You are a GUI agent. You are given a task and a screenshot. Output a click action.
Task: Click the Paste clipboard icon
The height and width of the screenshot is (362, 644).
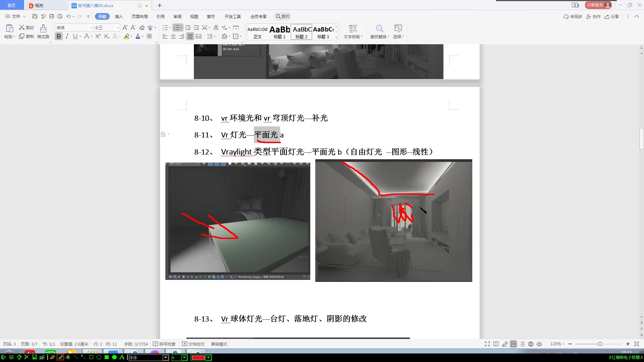[9, 28]
